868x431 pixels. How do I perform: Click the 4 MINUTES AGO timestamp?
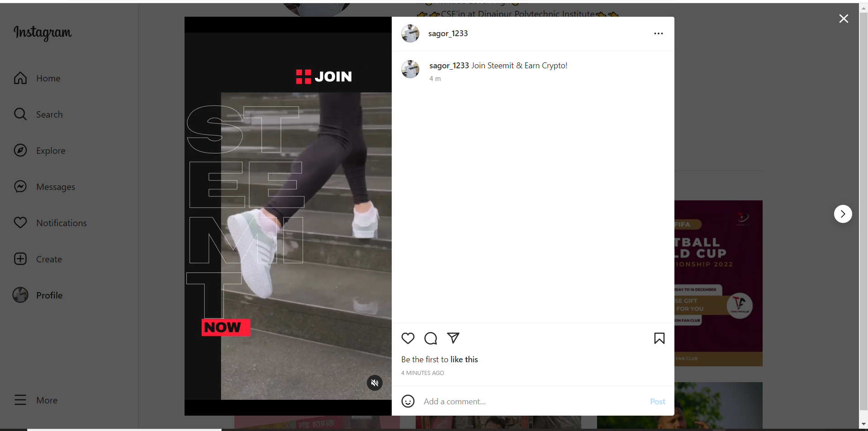422,373
